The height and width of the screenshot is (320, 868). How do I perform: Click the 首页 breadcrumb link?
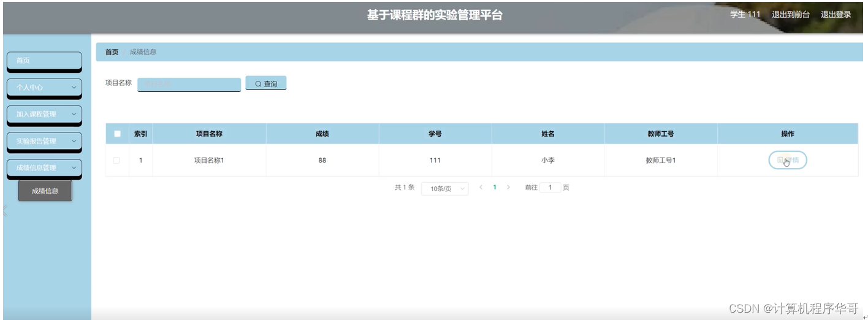[x=112, y=52]
